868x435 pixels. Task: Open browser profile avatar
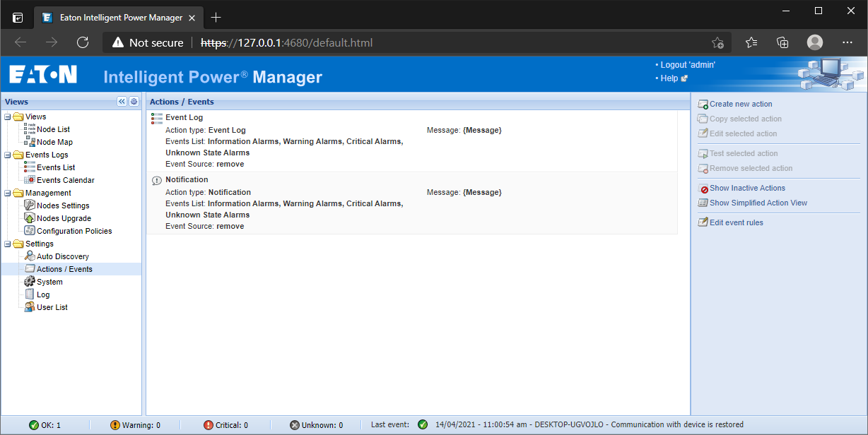815,42
